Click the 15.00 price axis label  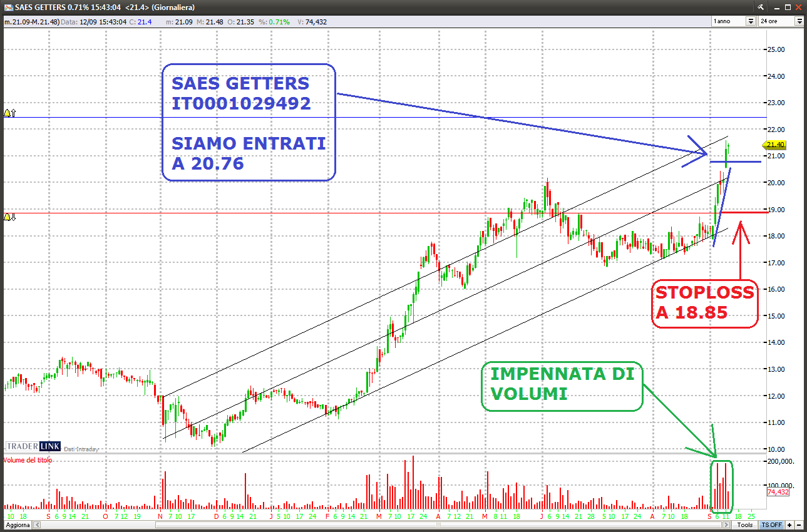point(777,316)
